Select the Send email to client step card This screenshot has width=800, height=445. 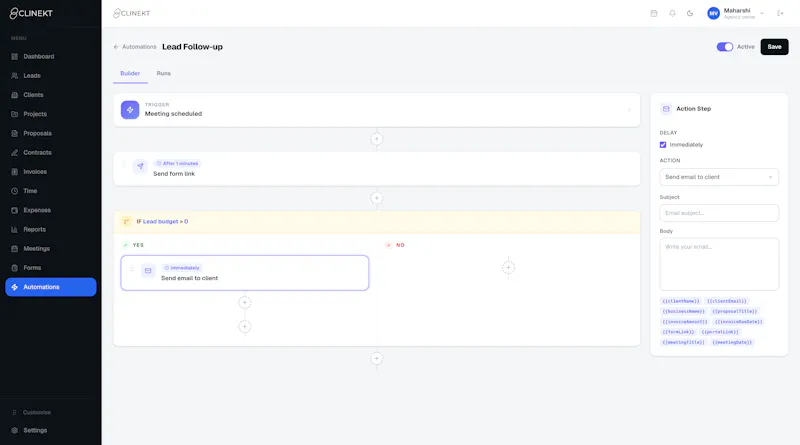(x=245, y=273)
